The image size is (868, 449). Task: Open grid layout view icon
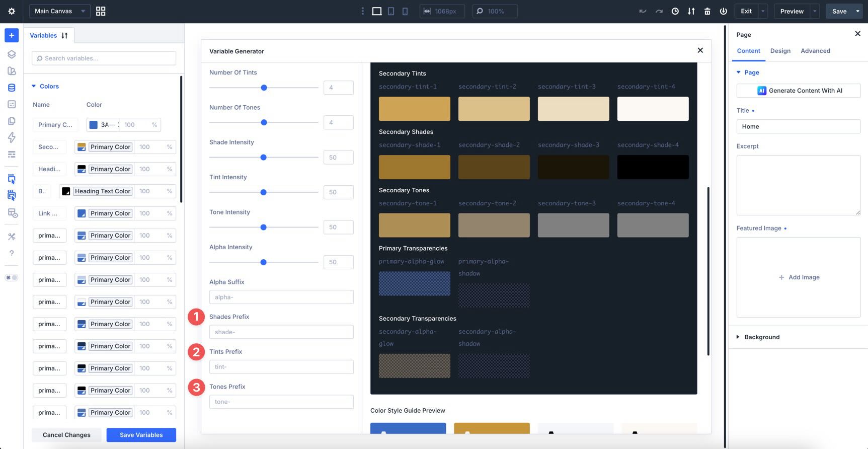101,11
